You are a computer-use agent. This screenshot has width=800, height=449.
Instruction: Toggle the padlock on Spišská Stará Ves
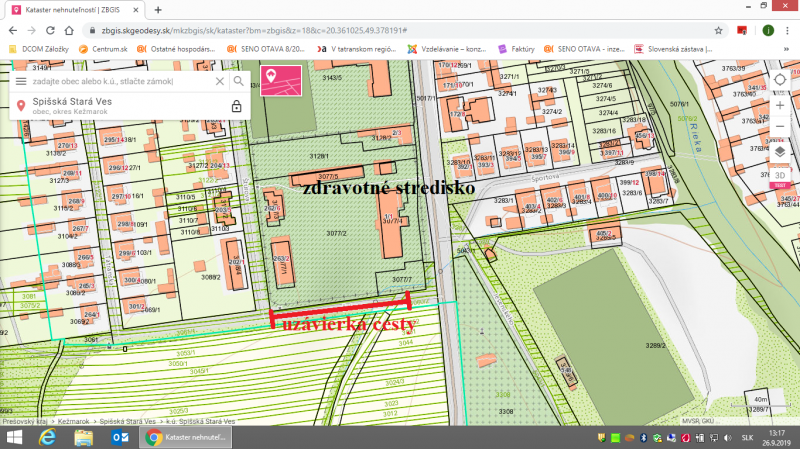[237, 106]
